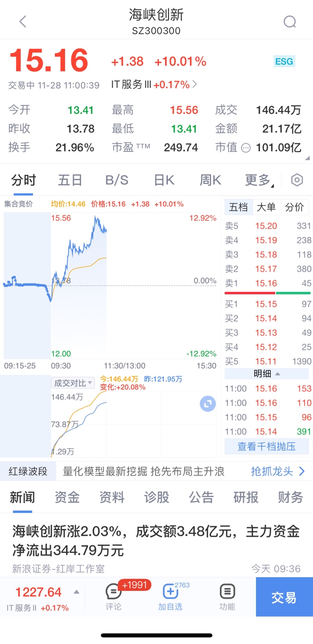The height and width of the screenshot is (644, 313).
Task: Select the 五档 order book view
Action: (x=238, y=207)
